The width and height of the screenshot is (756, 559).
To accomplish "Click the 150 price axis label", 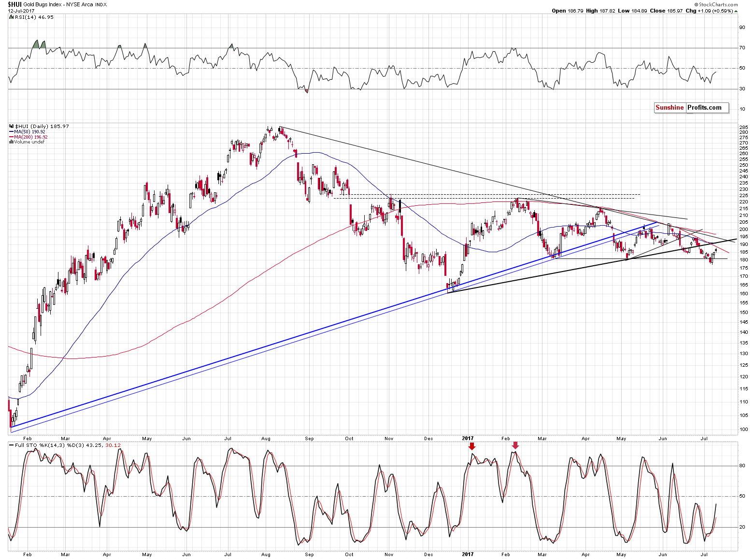I will 743,313.
